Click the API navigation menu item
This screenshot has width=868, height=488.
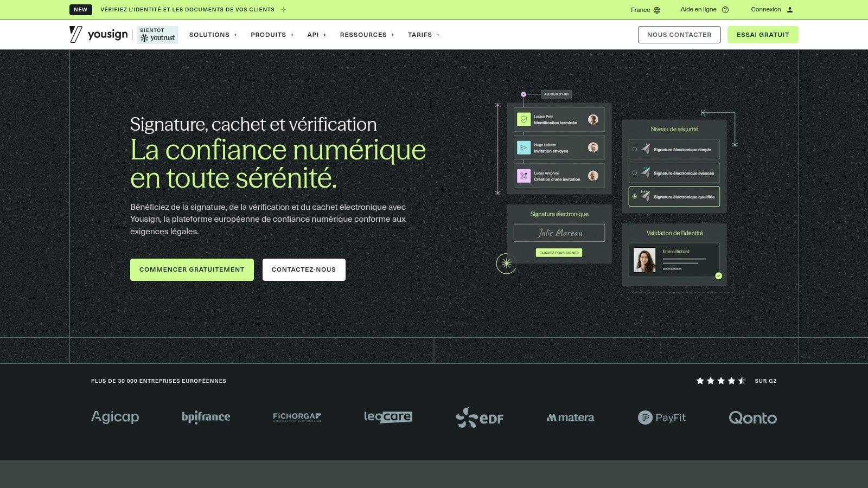[x=316, y=35]
